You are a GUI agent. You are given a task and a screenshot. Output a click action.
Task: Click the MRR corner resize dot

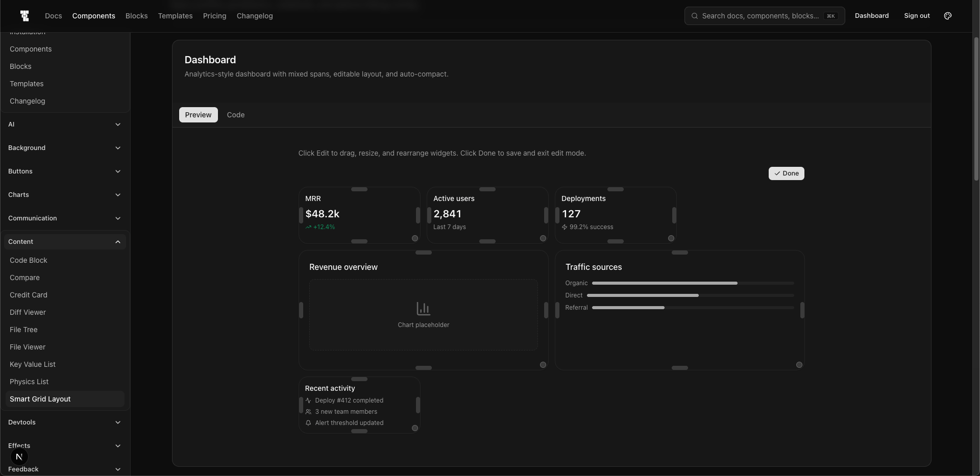pyautogui.click(x=415, y=238)
